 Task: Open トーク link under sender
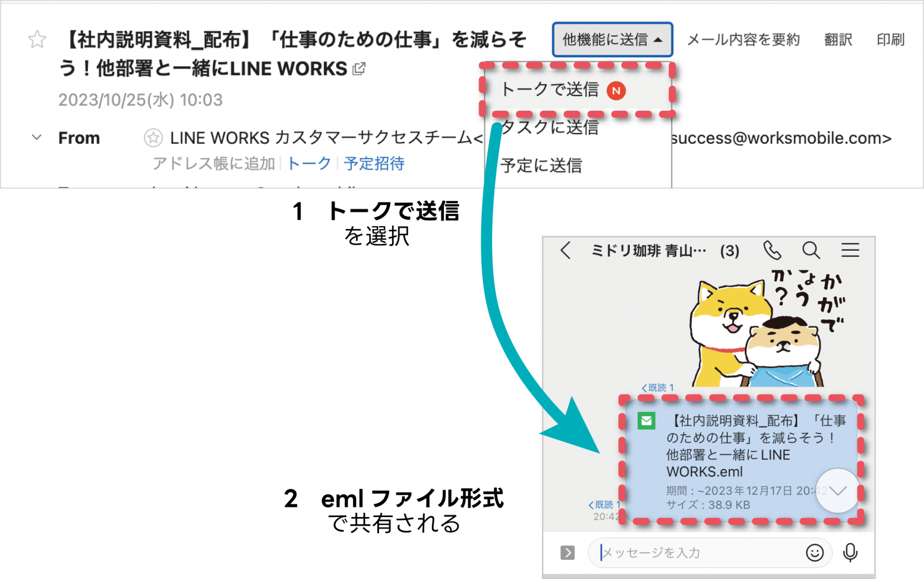[x=309, y=164]
